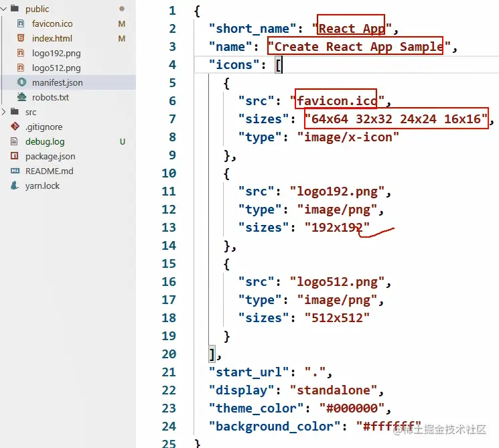The height and width of the screenshot is (448, 499).
Task: Click the "standalone" display value
Action: pyautogui.click(x=334, y=390)
